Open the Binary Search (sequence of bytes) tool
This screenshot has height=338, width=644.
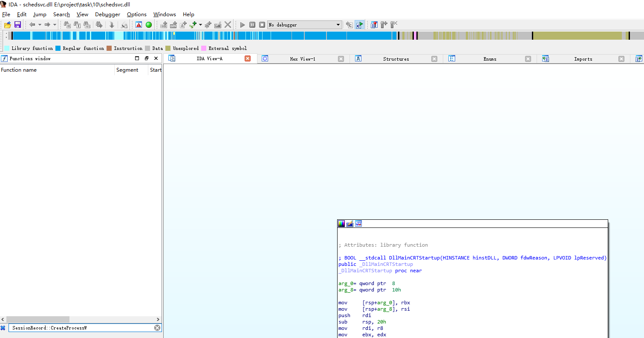pos(87,24)
